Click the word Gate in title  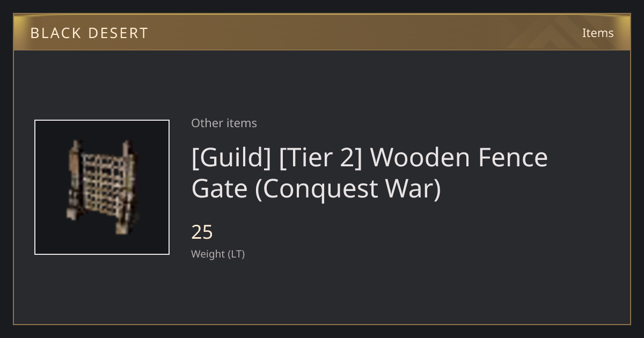(219, 189)
